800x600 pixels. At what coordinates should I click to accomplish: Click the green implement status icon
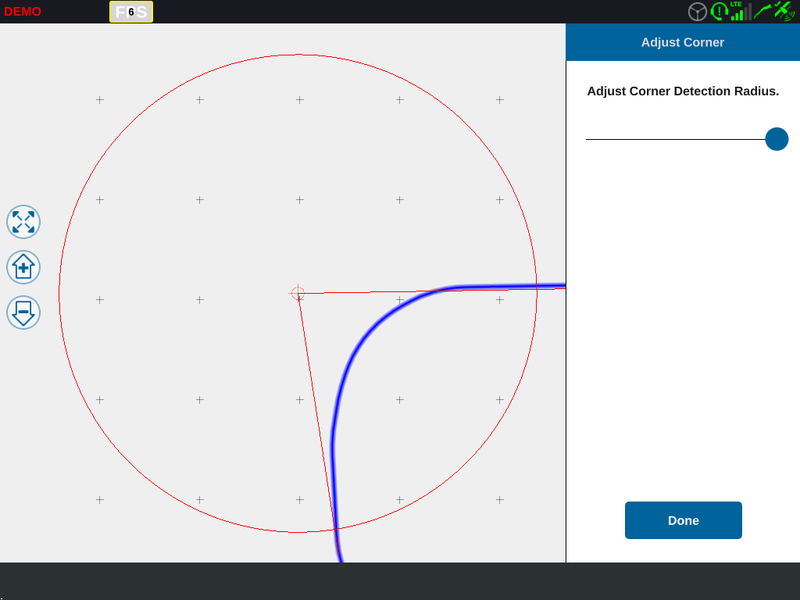tap(762, 11)
